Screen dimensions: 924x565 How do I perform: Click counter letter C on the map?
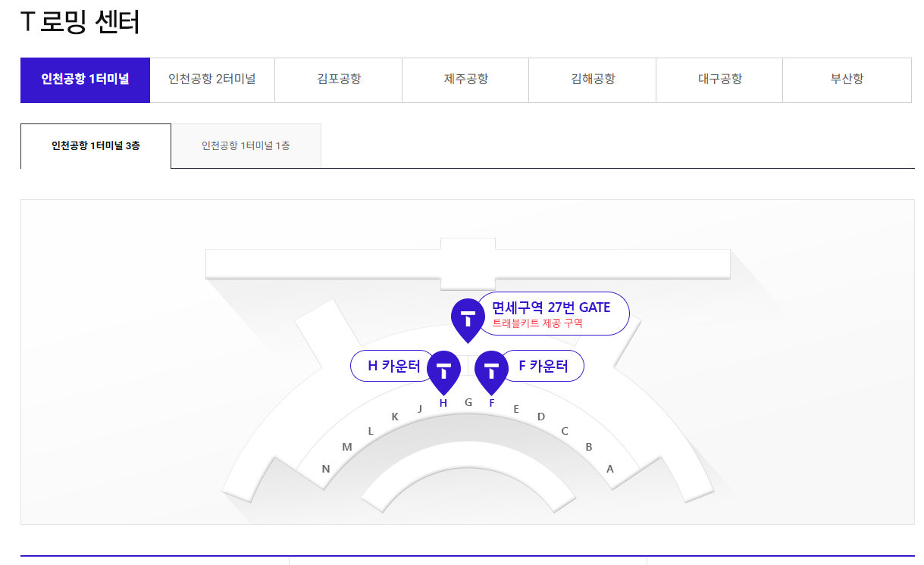[565, 431]
